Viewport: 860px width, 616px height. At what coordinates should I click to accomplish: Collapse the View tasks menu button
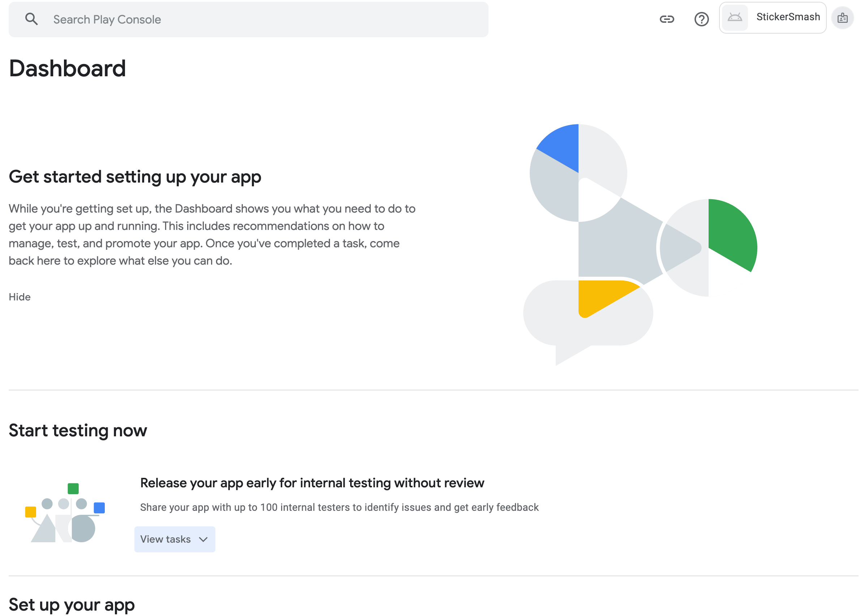point(175,539)
